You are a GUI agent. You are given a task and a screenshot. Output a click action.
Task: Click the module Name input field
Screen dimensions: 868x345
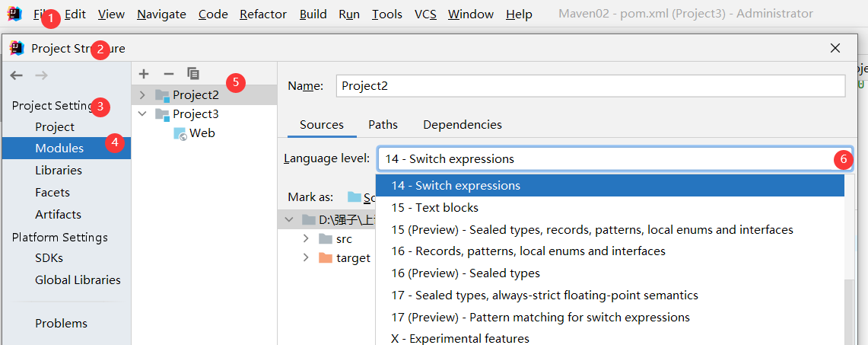click(590, 86)
